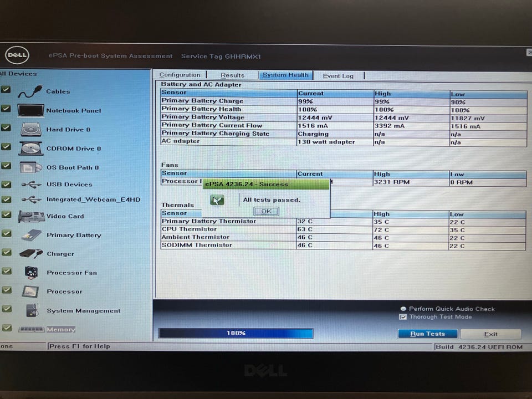The width and height of the screenshot is (532, 399).
Task: Uncheck the Primary Battery checkbox
Action: [7, 233]
